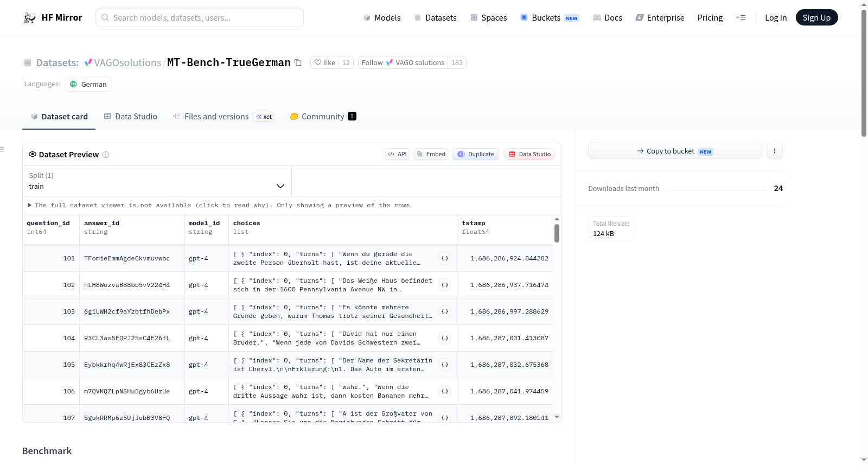
Task: Open Docs in the top navigation
Action: tap(608, 17)
